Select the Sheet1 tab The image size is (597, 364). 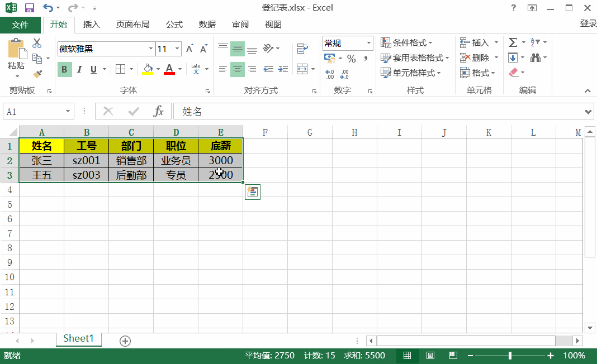[x=78, y=338]
